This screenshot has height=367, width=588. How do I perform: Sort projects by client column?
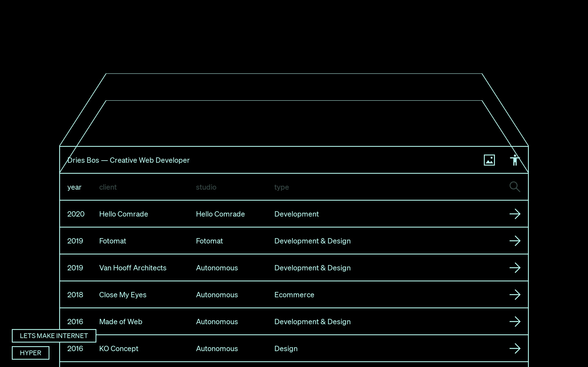108,187
